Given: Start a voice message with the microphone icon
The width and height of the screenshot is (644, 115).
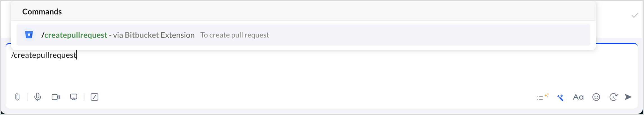Looking at the screenshot, I should pyautogui.click(x=37, y=97).
